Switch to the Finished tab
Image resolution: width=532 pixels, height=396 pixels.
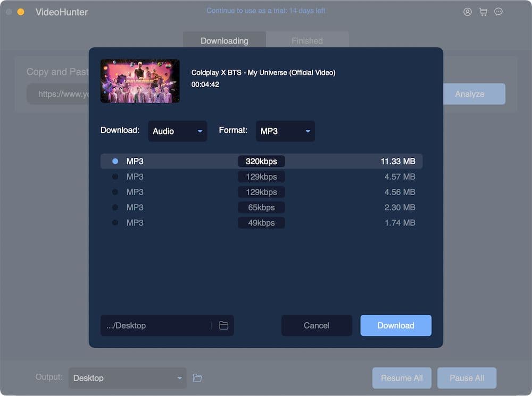click(307, 41)
